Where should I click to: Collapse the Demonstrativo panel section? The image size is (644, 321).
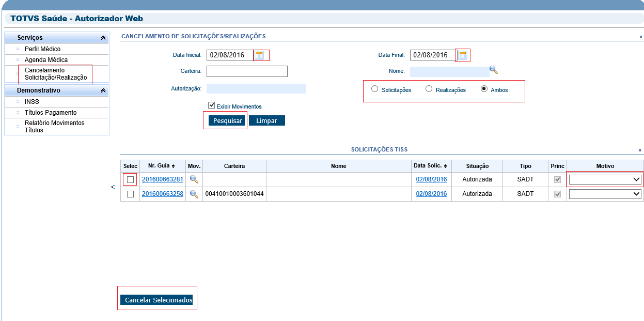103,90
